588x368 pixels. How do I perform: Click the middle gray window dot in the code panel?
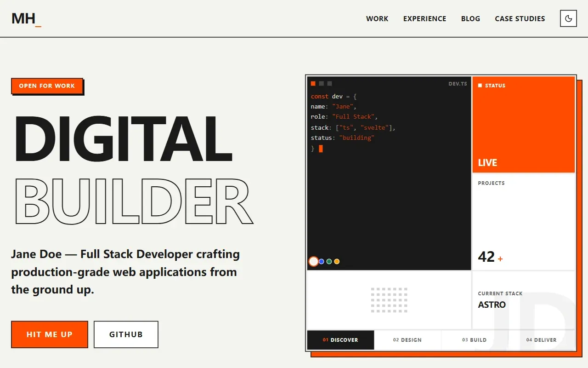[x=322, y=84]
